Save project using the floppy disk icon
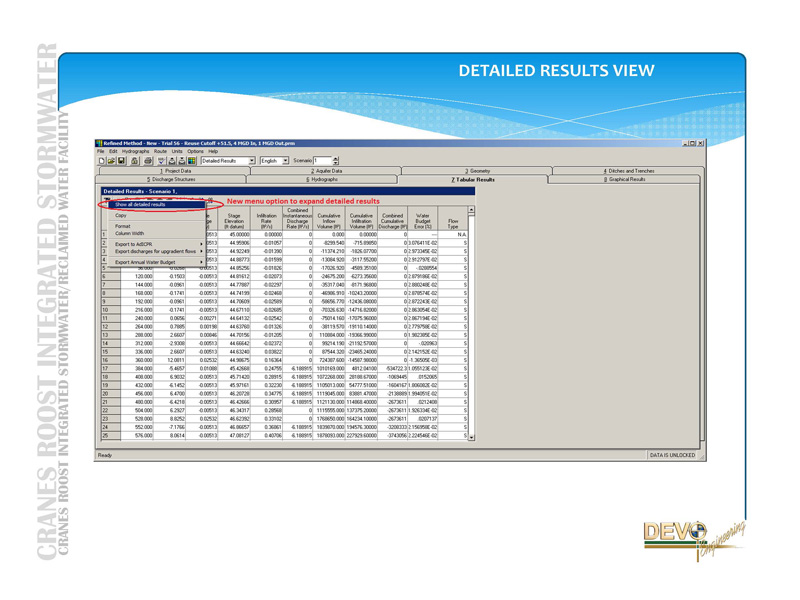 point(121,161)
